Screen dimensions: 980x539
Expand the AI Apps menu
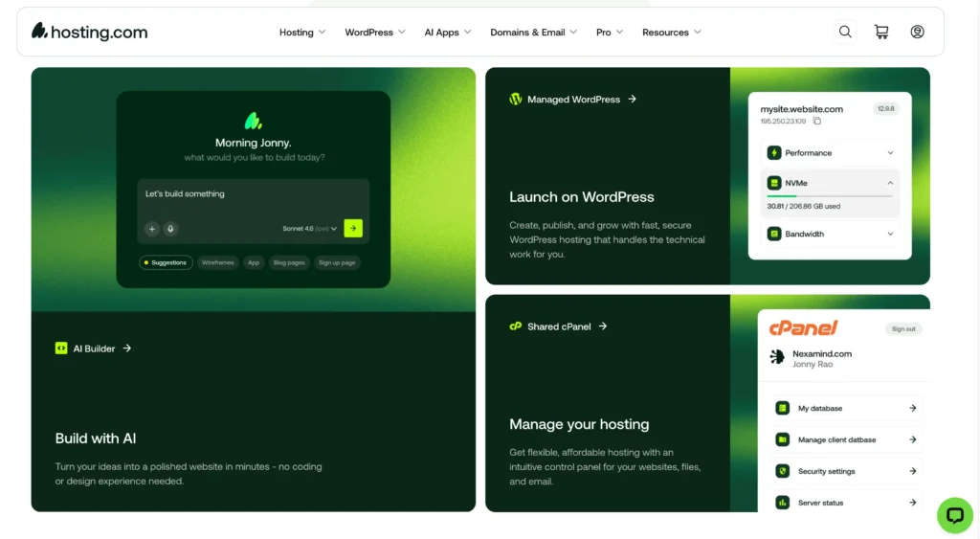pyautogui.click(x=448, y=32)
